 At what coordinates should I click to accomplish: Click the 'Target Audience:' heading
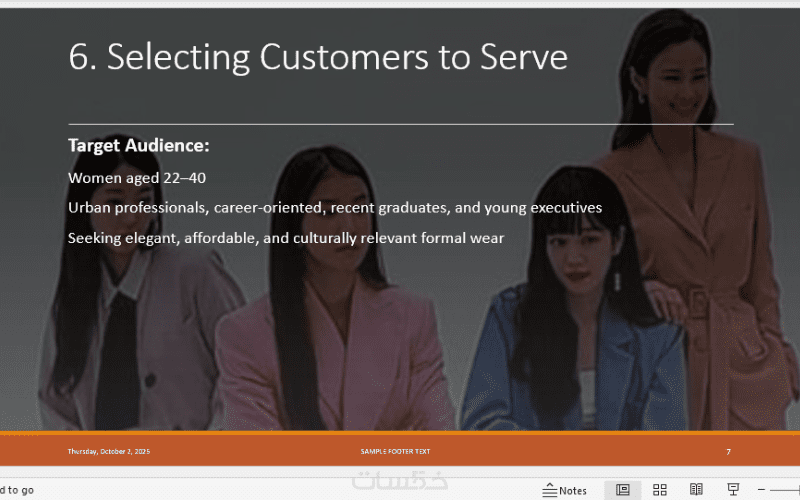coord(139,145)
